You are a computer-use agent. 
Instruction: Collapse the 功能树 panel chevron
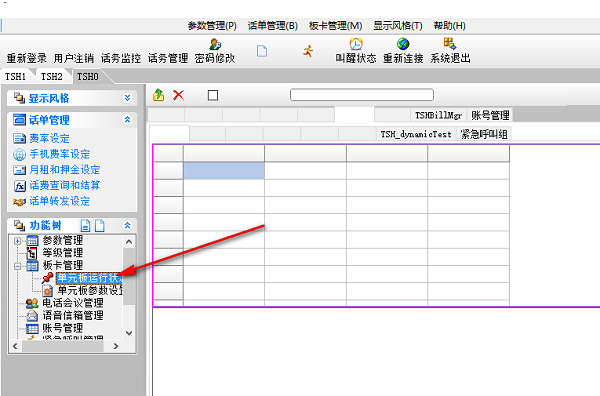coord(127,225)
